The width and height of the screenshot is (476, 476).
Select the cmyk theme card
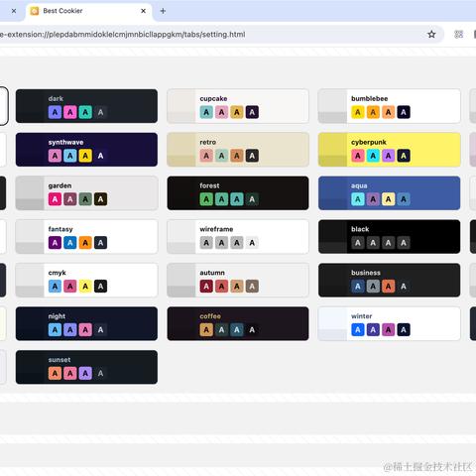point(86,281)
